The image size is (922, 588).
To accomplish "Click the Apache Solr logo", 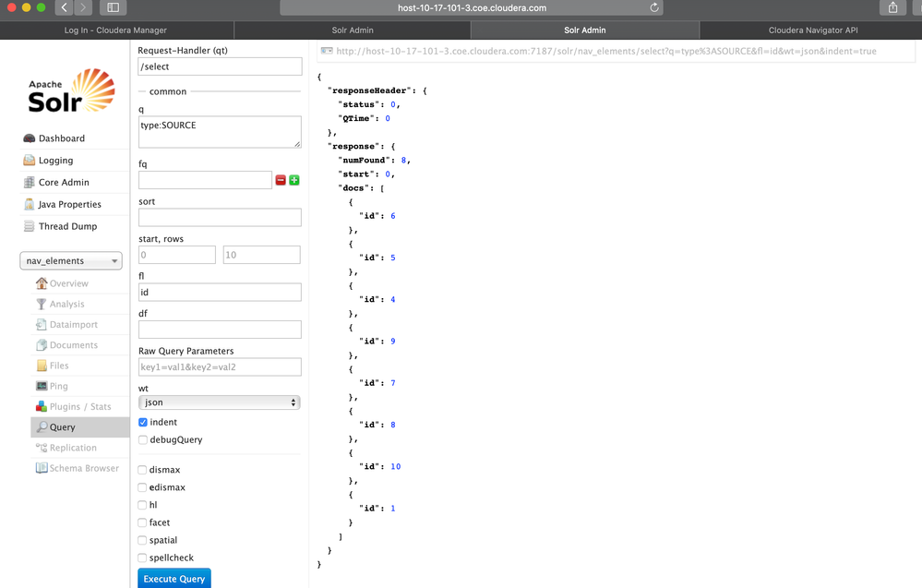I will (71, 90).
